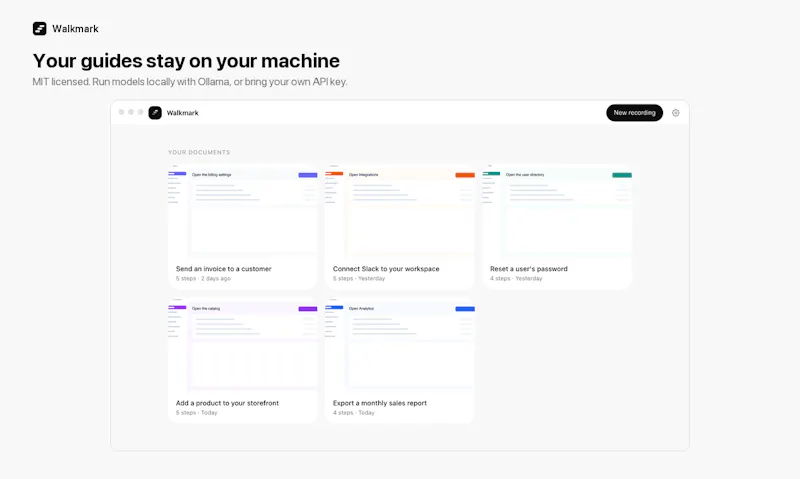This screenshot has width=800, height=479.
Task: Open the Reset a user's password thumbnail
Action: 557,211
